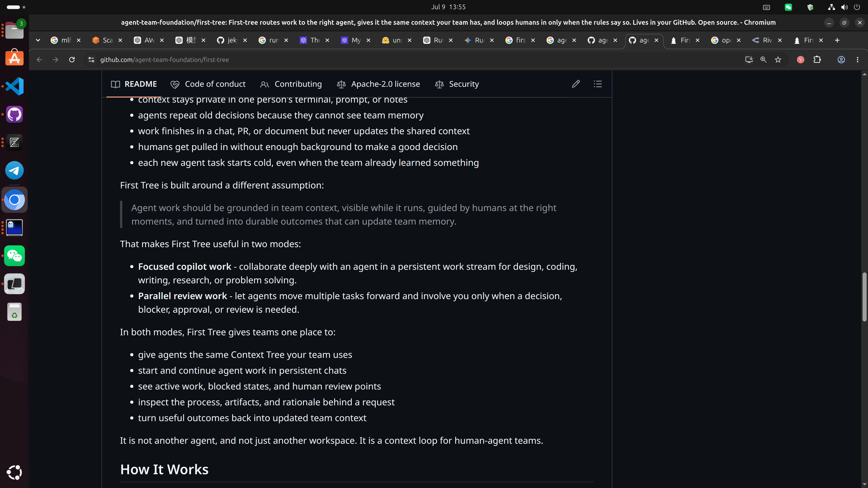
Task: Launch Visual Studio Code from the dock
Action: coord(14,86)
